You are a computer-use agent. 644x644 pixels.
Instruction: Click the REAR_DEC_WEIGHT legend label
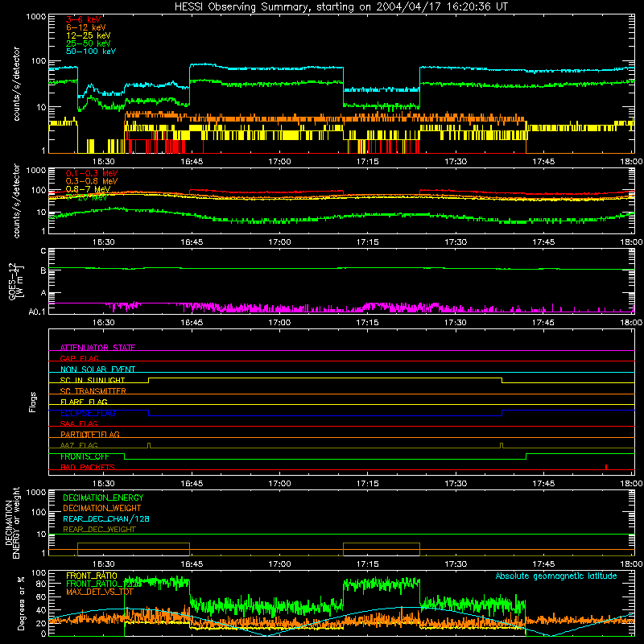pyautogui.click(x=99, y=530)
